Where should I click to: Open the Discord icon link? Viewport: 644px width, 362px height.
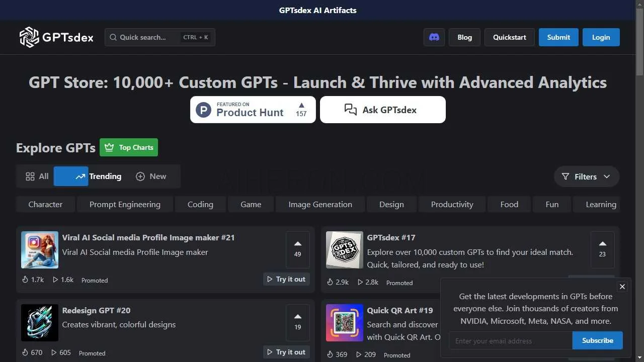(x=434, y=37)
